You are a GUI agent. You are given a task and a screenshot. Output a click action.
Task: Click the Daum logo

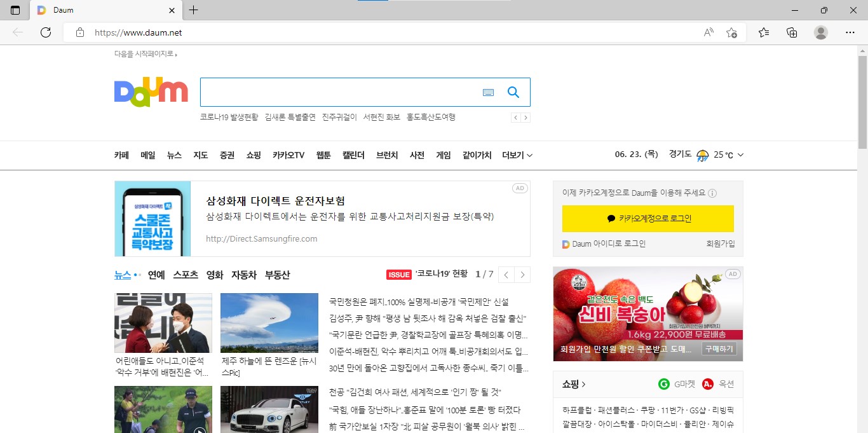(x=151, y=92)
